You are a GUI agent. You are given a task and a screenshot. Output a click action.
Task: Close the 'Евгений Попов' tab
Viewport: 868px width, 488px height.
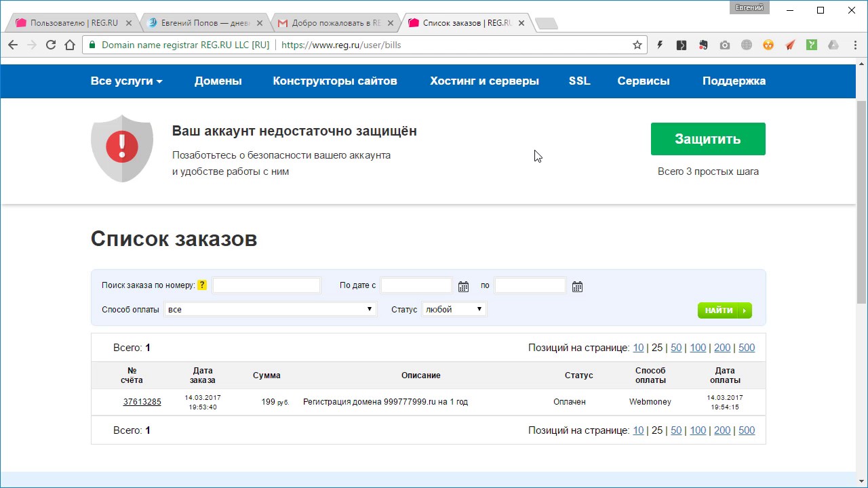pos(260,23)
